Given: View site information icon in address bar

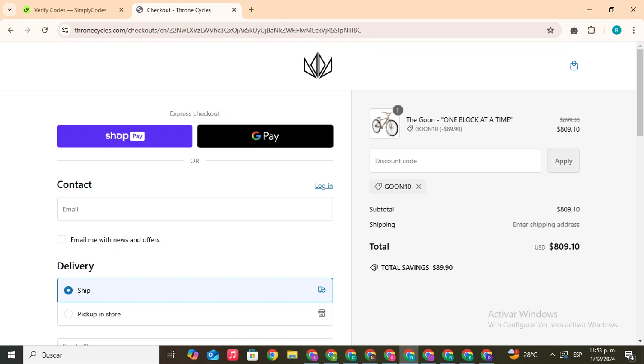Looking at the screenshot, I should (65, 30).
